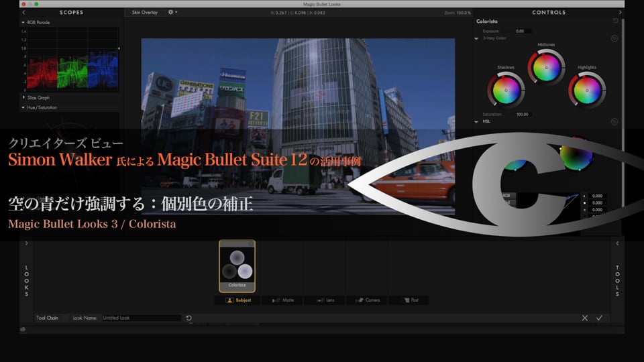Screen dimensions: 644x362
Task: Switch to the Lens tab
Action: click(x=325, y=300)
